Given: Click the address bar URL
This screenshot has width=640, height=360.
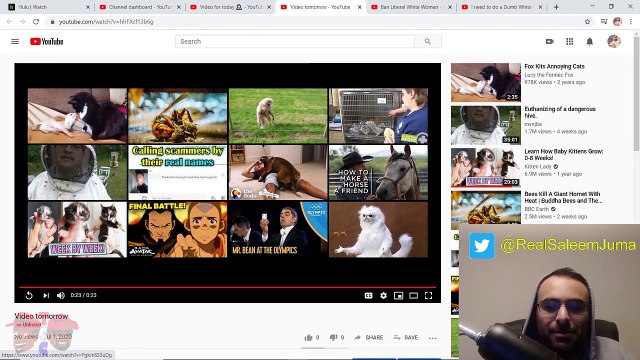Looking at the screenshot, I should pyautogui.click(x=106, y=22).
